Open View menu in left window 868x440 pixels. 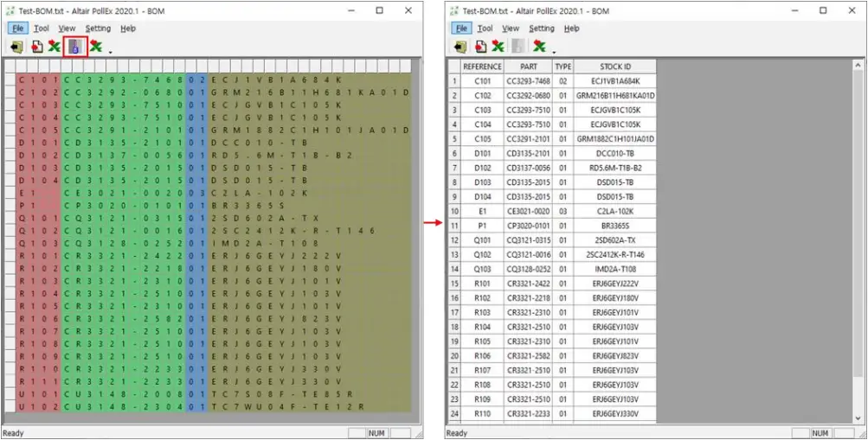[67, 29]
